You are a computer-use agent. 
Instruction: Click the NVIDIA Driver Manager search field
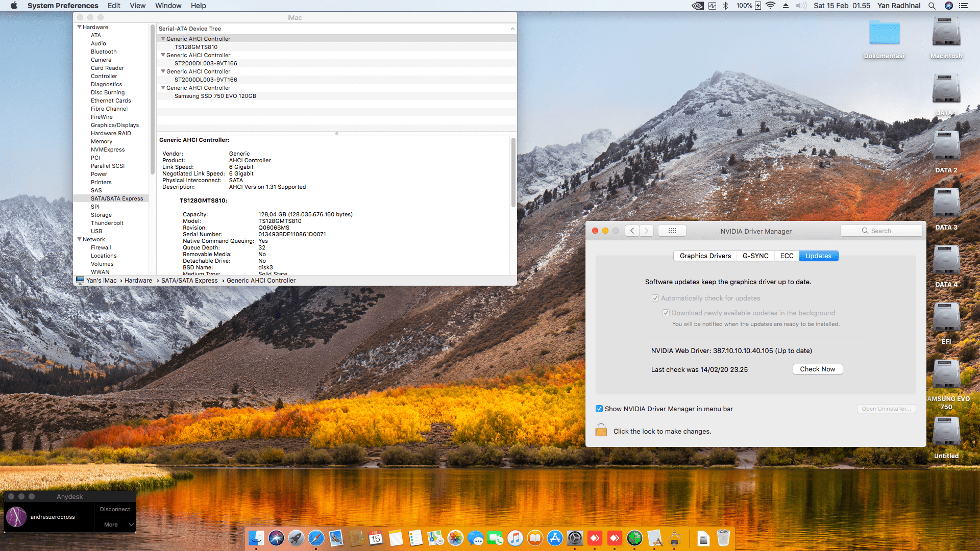[x=881, y=231]
